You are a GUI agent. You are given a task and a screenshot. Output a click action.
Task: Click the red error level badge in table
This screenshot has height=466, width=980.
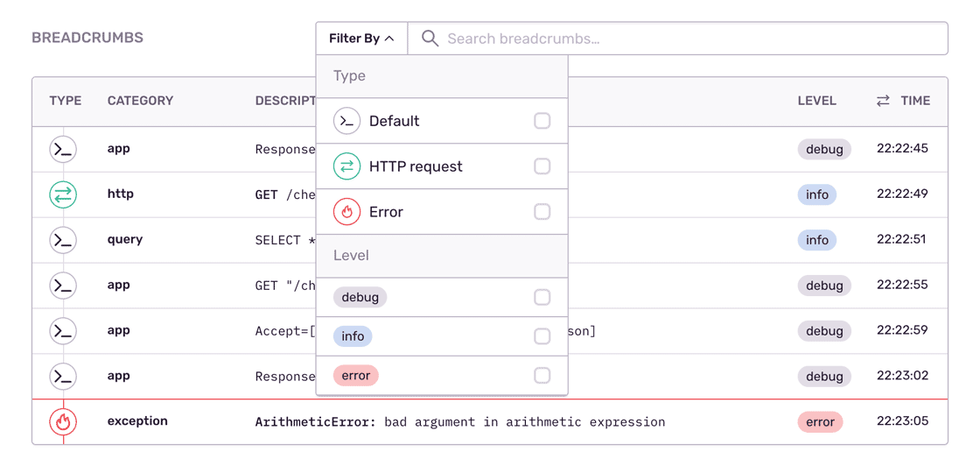coord(820,422)
